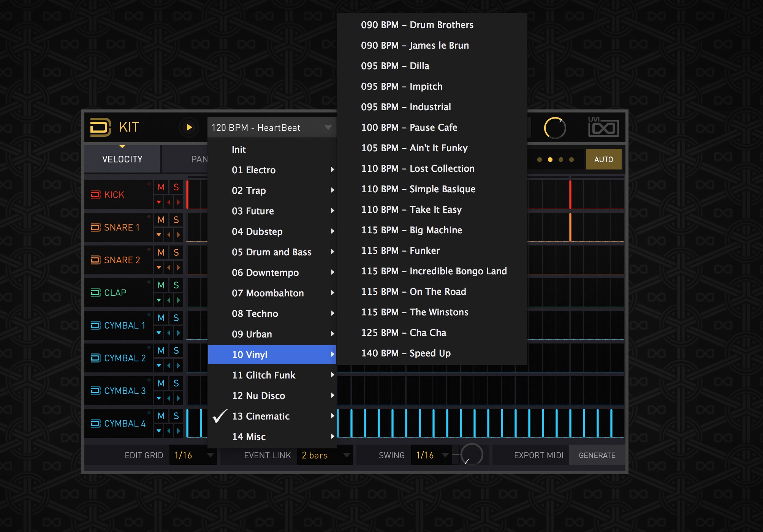The height and width of the screenshot is (532, 763).
Task: Shift CYMBAL 3 pattern right arrow
Action: [178, 398]
